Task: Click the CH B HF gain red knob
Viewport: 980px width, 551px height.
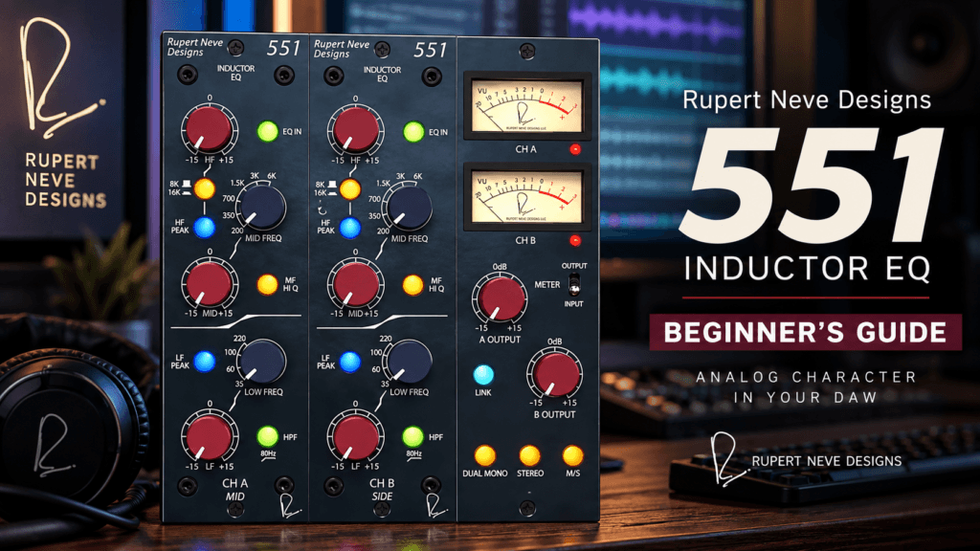Action: pos(355,129)
